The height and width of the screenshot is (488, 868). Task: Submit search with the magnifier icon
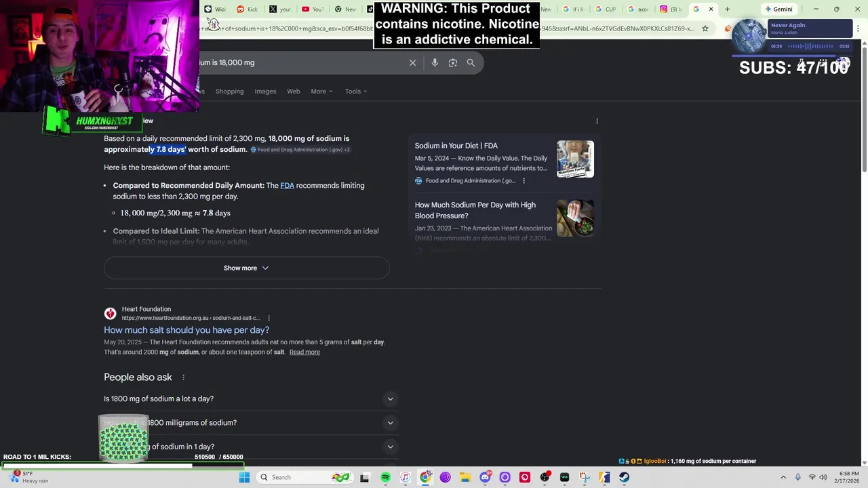[471, 62]
